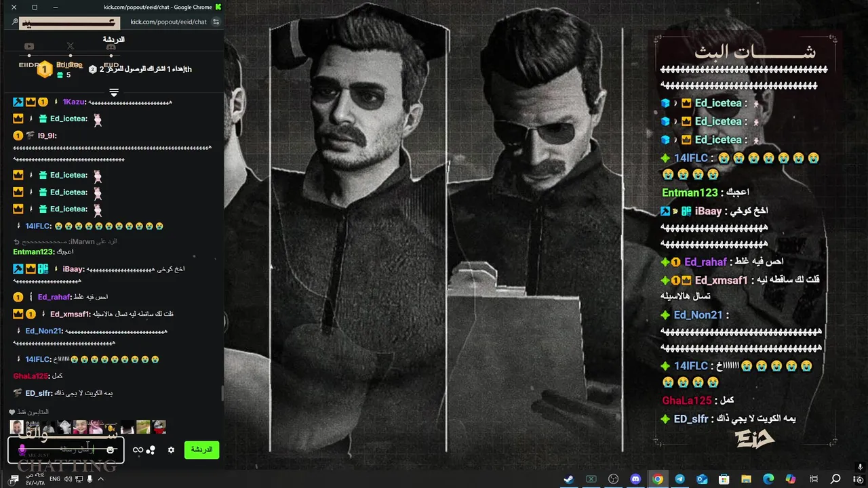Open Discord from the taskbar
This screenshot has height=488, width=868.
(x=635, y=479)
